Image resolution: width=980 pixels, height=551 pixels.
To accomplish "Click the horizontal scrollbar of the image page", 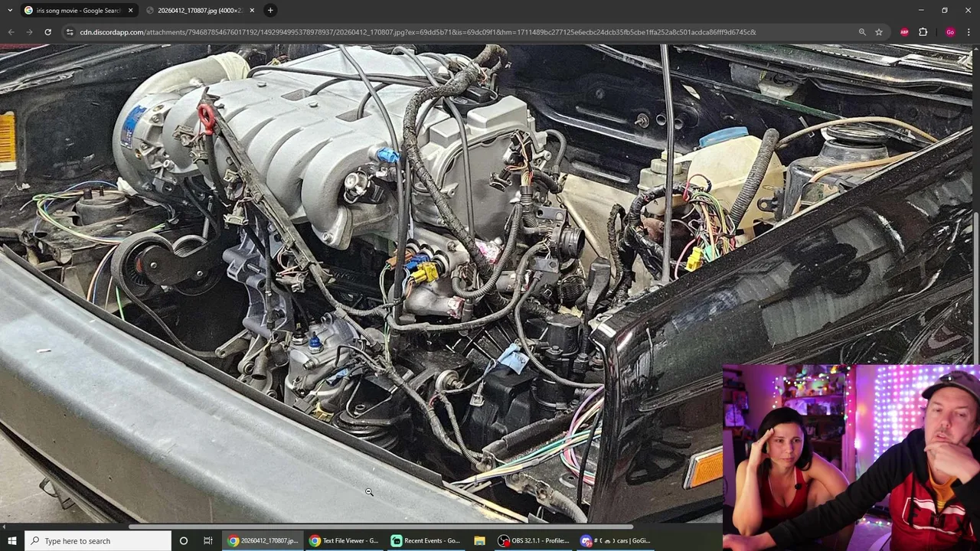I will 381,527.
